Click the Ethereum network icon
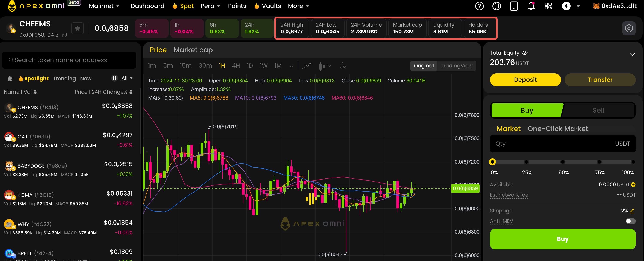The height and width of the screenshot is (261, 644). 566,6
